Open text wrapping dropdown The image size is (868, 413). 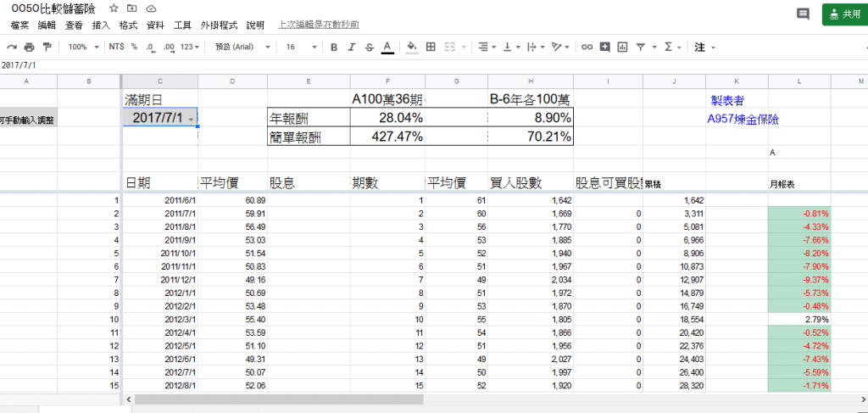[536, 47]
